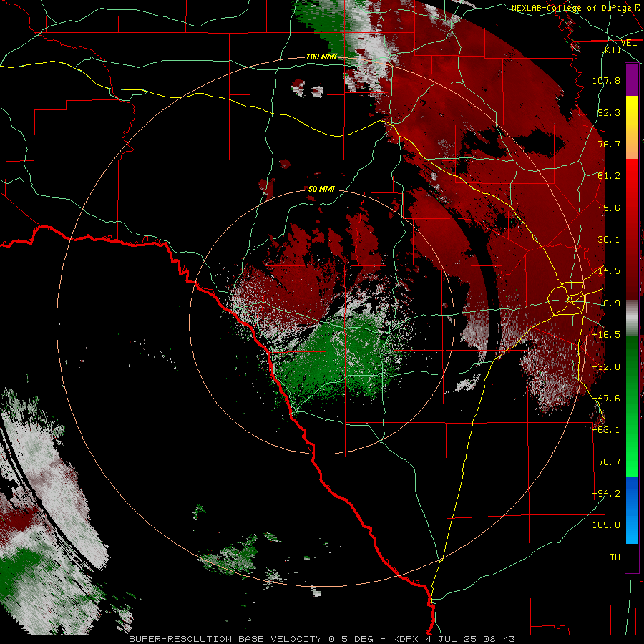This screenshot has height=644, width=644.
Task: Click the -32.0 velocity scale value
Action: pos(606,367)
